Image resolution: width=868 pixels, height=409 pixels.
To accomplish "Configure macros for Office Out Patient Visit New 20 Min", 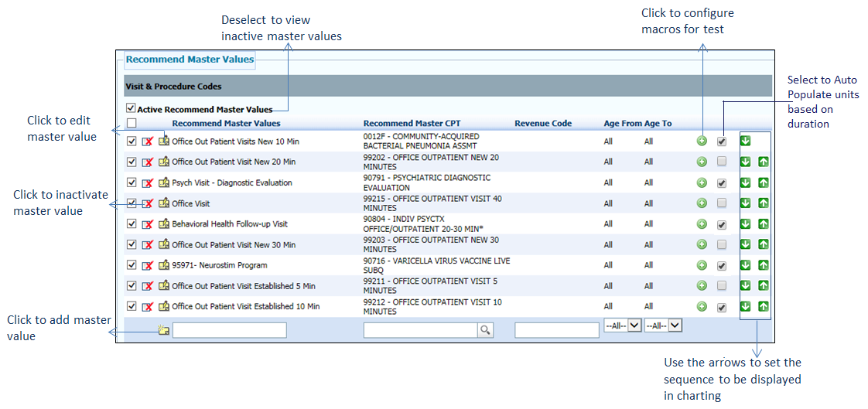I will [x=702, y=162].
